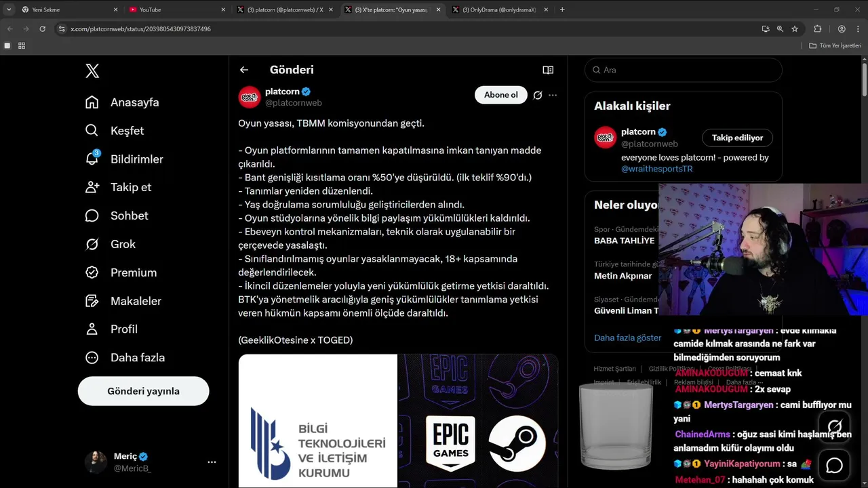Open Grok from sidebar
The width and height of the screenshot is (868, 488).
coord(110,244)
